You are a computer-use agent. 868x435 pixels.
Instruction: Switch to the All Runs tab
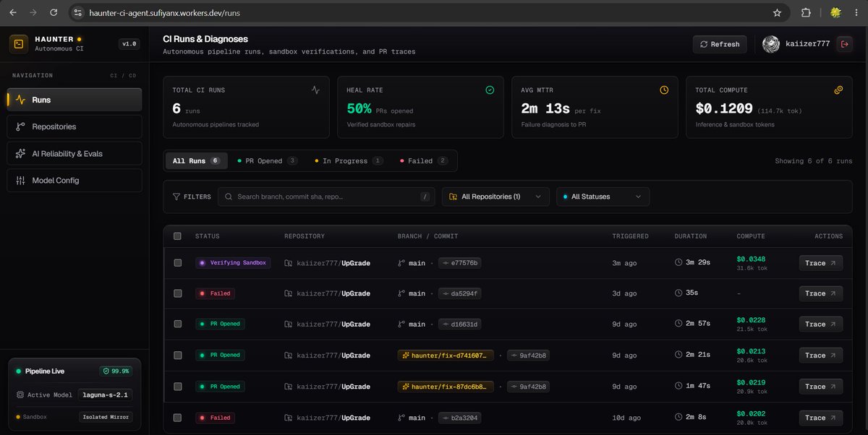pyautogui.click(x=196, y=161)
